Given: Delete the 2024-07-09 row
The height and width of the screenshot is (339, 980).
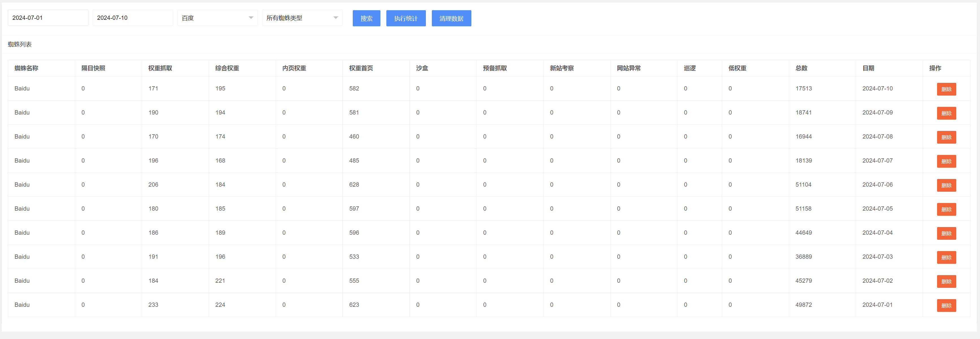Looking at the screenshot, I should pos(946,113).
